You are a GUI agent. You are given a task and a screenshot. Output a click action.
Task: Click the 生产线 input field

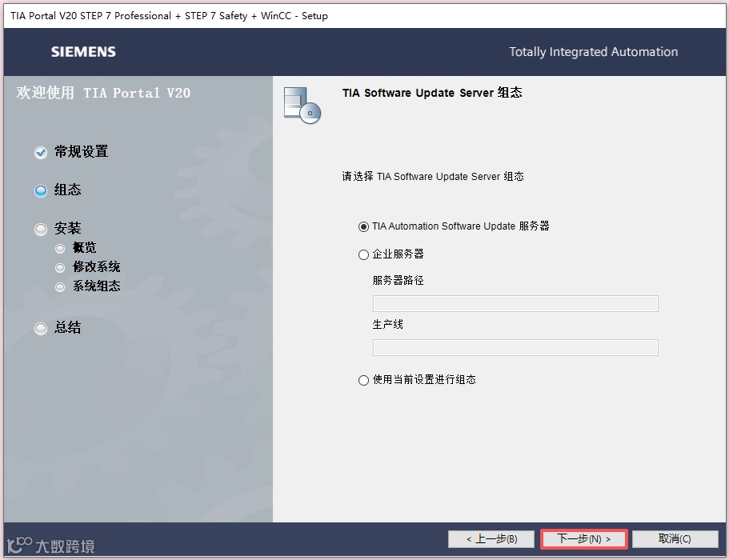515,348
